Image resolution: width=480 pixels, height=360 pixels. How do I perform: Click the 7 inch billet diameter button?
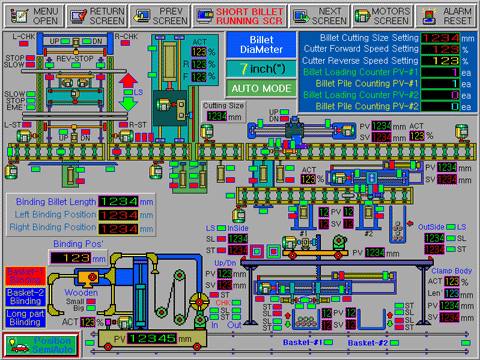(261, 69)
